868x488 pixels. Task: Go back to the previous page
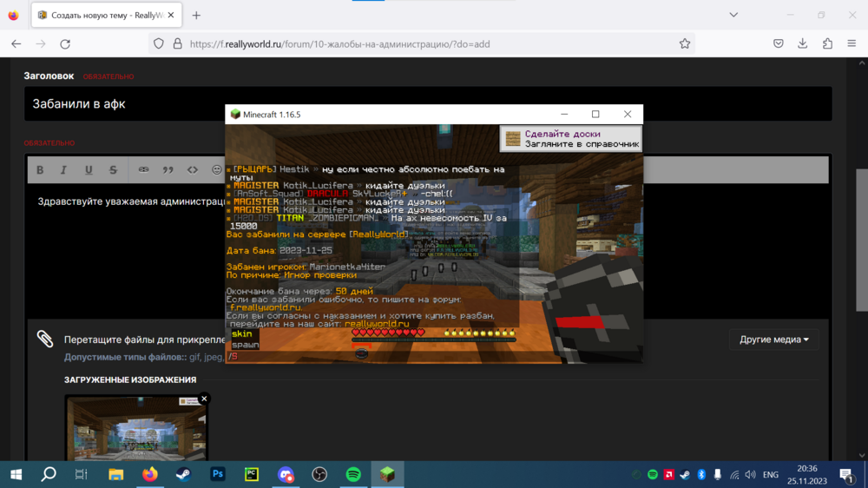(x=16, y=43)
